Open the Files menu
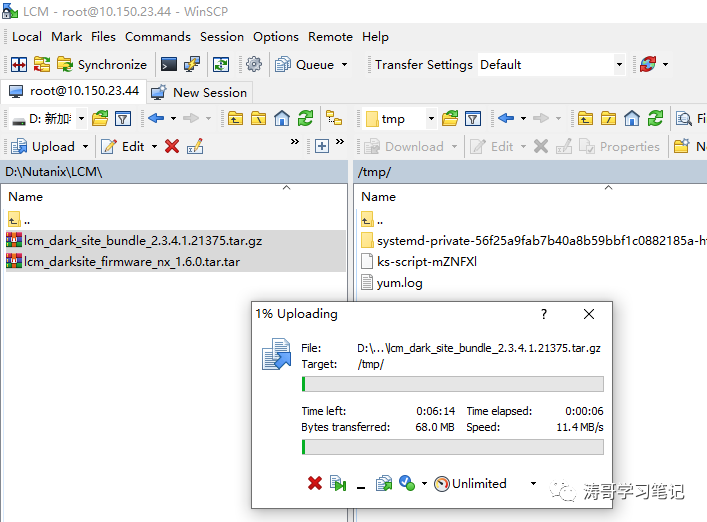 103,37
